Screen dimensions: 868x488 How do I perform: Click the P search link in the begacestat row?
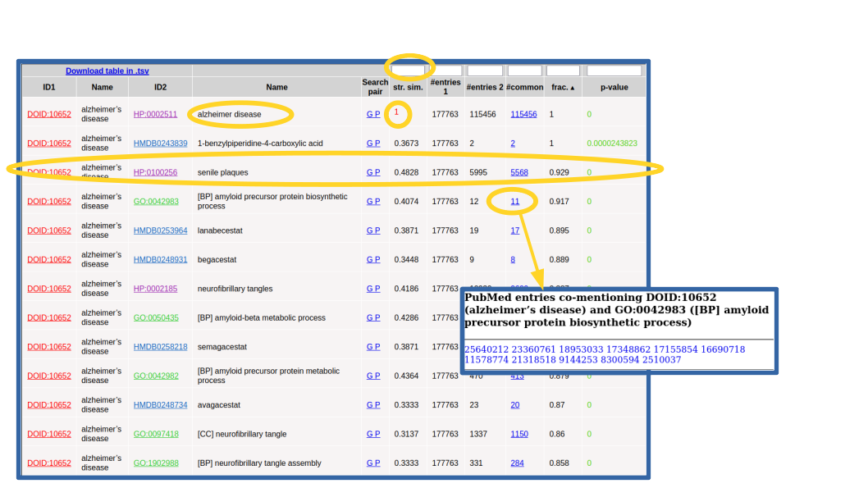[377, 260]
